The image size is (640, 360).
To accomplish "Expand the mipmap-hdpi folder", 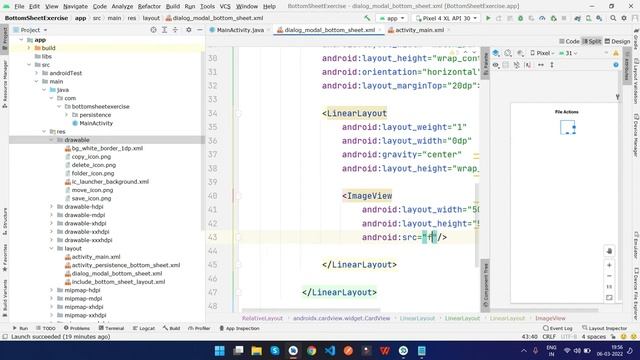I will [x=52, y=290].
